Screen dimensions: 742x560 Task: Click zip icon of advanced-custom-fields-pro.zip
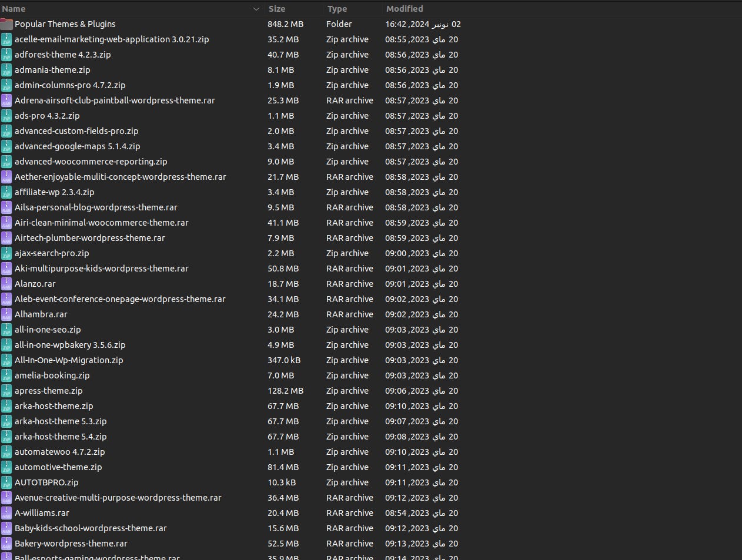(6, 131)
